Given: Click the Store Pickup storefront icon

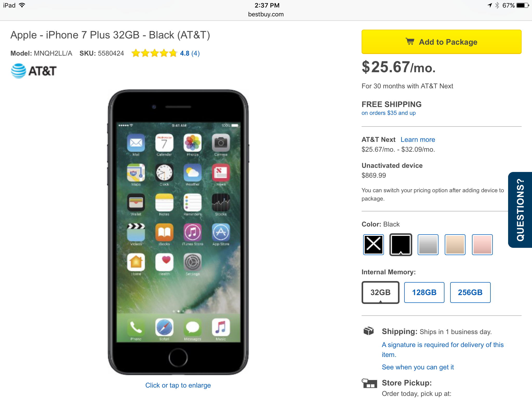Looking at the screenshot, I should (x=369, y=383).
